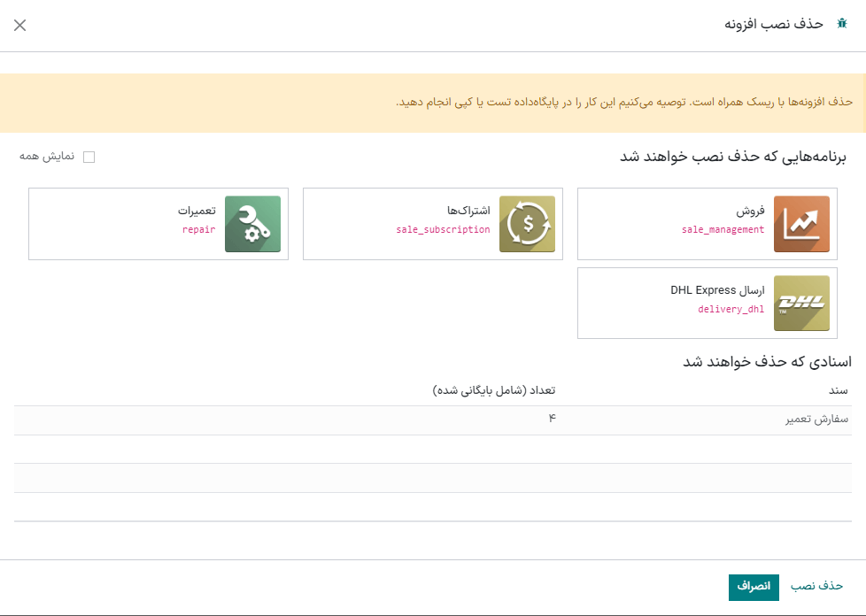The width and height of the screenshot is (866, 616).
Task: Close the uninstall dialog with X
Action: coord(19,25)
